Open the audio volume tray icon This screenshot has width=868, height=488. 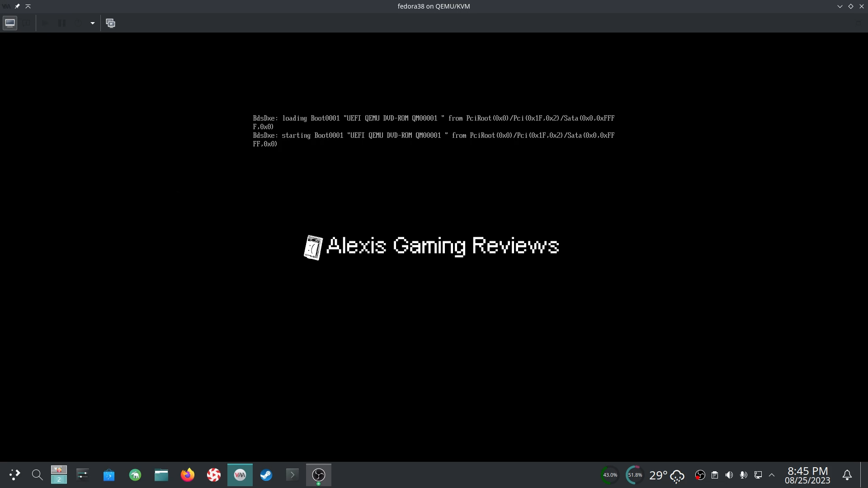tap(729, 475)
